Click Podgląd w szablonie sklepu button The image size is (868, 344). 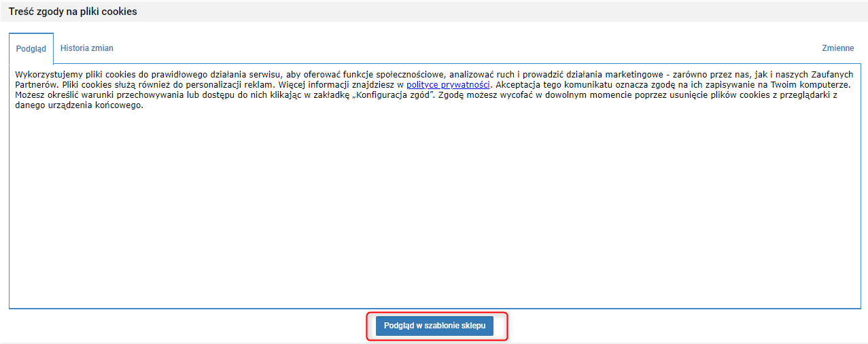tap(434, 326)
